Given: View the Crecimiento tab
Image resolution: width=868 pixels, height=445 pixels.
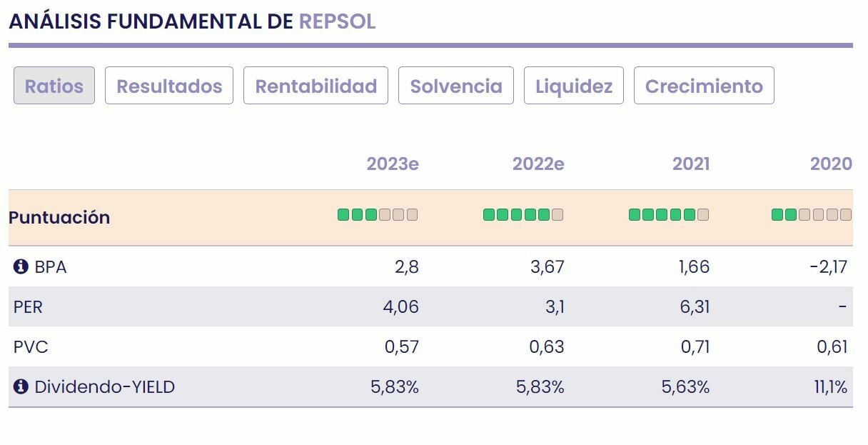Looking at the screenshot, I should pyautogui.click(x=704, y=86).
